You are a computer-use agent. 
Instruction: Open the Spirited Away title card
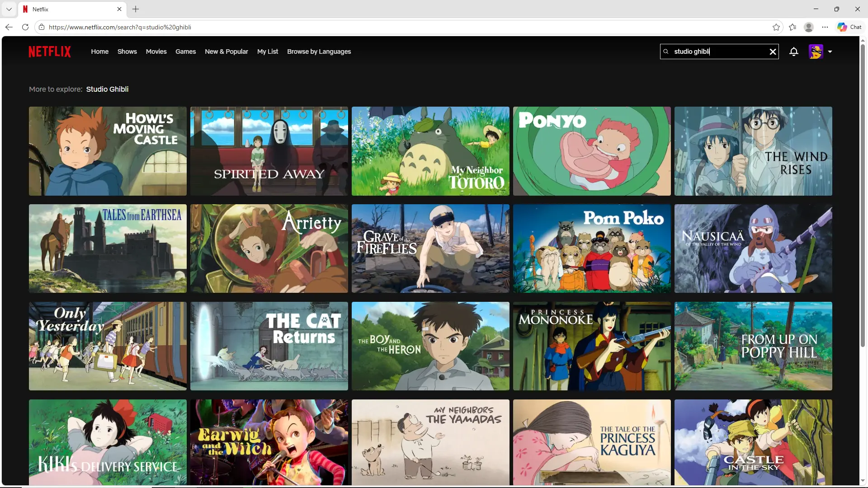point(269,151)
